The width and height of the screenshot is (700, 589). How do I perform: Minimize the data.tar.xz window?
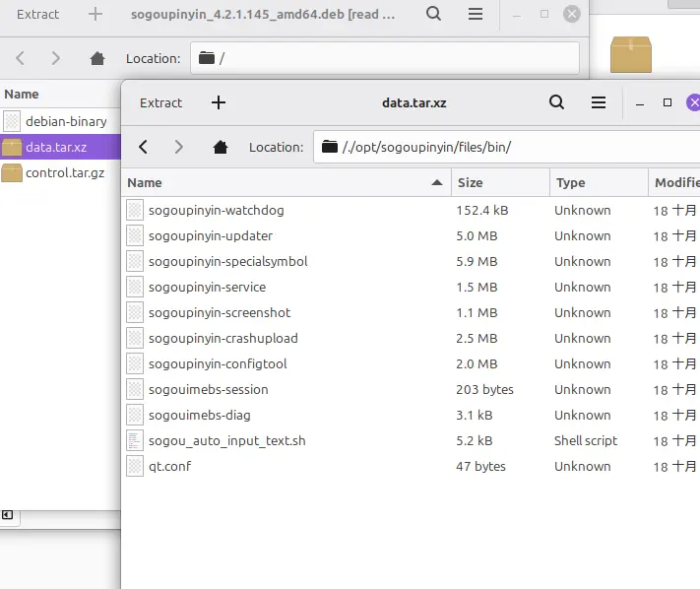tap(640, 103)
